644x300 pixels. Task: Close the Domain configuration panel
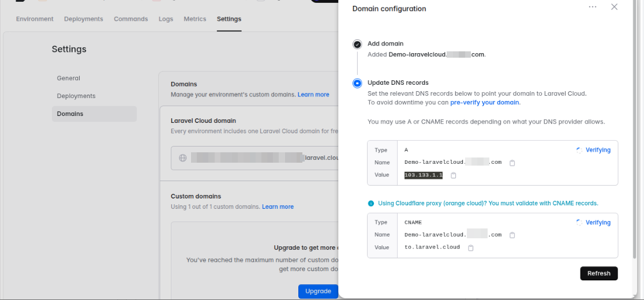614,7
